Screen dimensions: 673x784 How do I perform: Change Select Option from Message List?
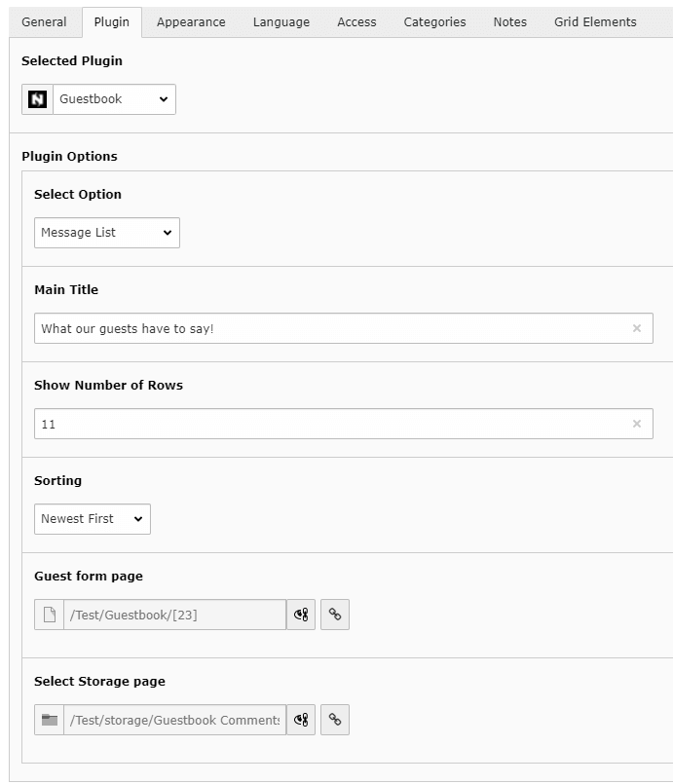pos(106,233)
